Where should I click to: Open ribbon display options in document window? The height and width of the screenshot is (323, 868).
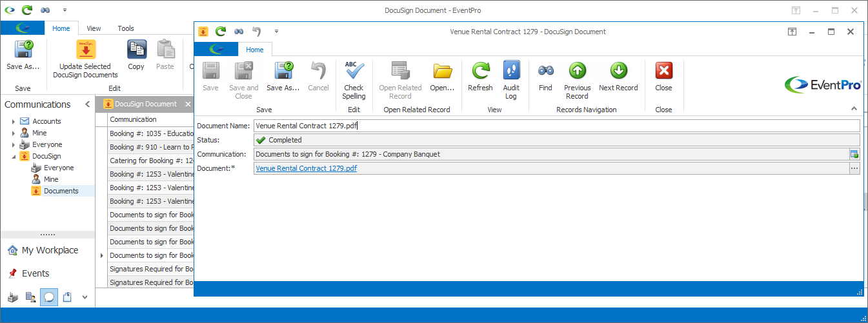(x=792, y=31)
